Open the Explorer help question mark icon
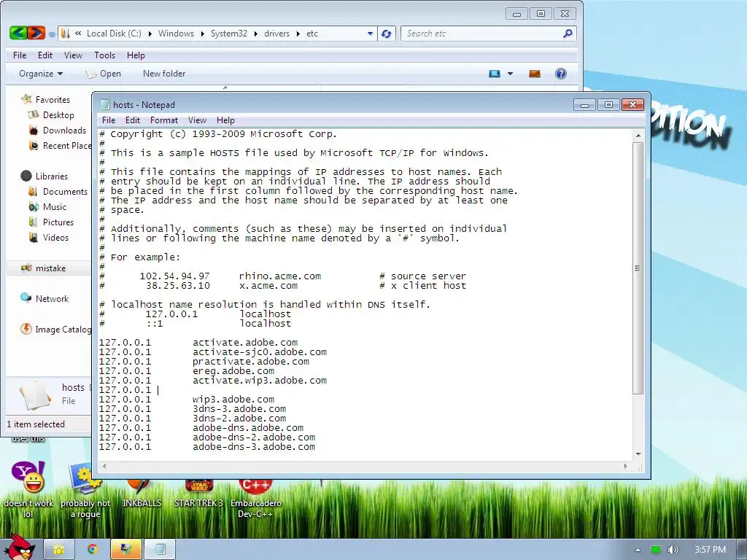The image size is (747, 560). pos(561,74)
